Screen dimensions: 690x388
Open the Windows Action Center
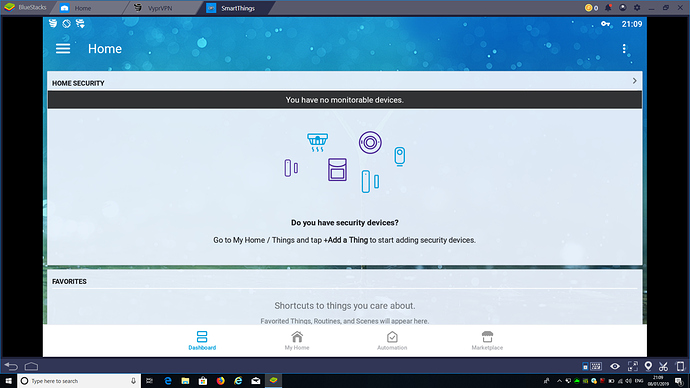coord(679,381)
